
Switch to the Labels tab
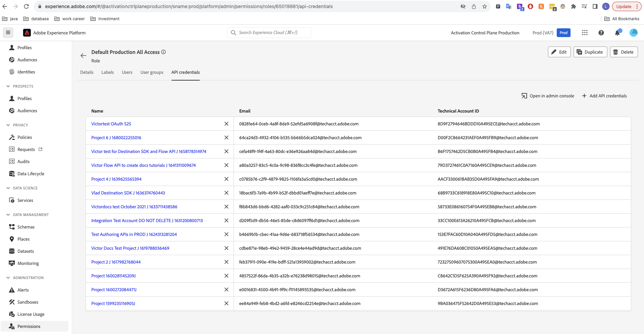point(108,72)
